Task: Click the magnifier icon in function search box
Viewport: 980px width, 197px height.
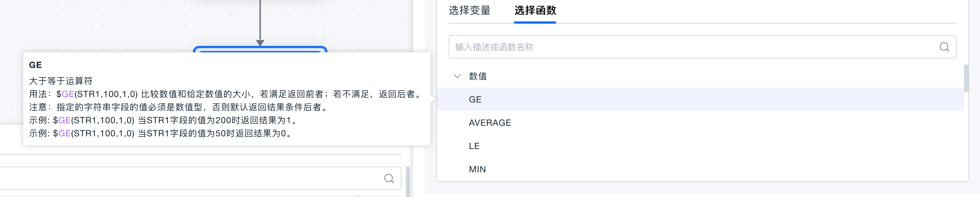Action: point(944,47)
